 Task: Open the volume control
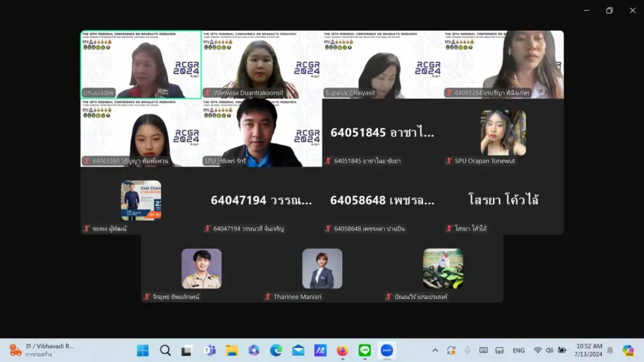coord(550,351)
